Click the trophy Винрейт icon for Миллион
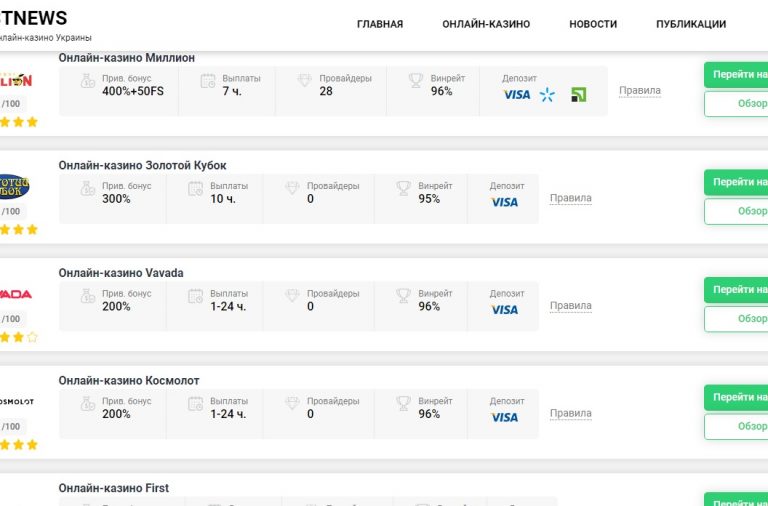 coord(416,82)
